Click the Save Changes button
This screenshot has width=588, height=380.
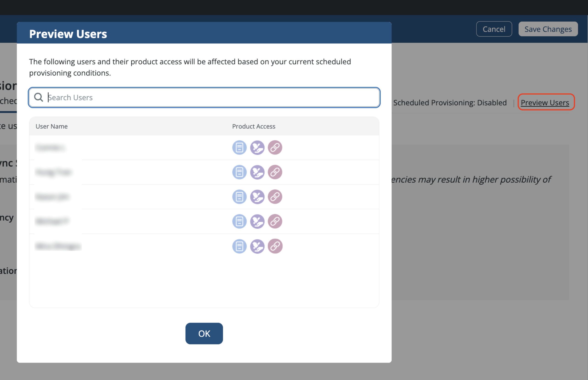(x=548, y=29)
